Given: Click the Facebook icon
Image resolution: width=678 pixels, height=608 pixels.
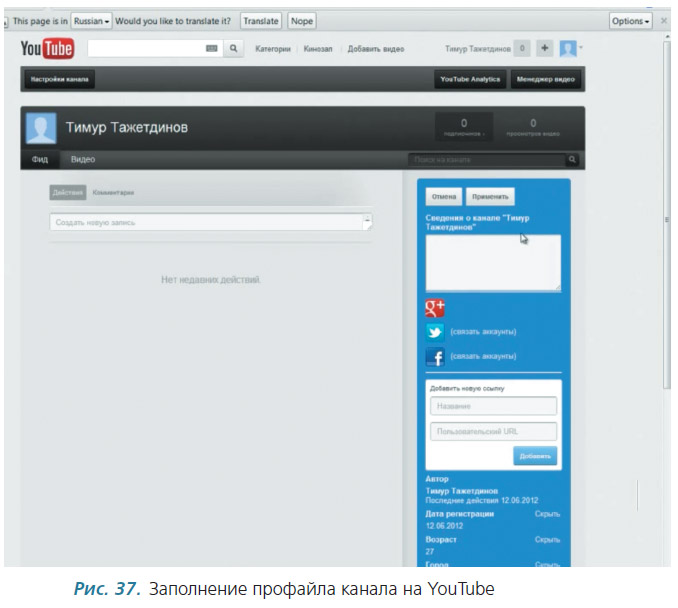Looking at the screenshot, I should pyautogui.click(x=435, y=357).
